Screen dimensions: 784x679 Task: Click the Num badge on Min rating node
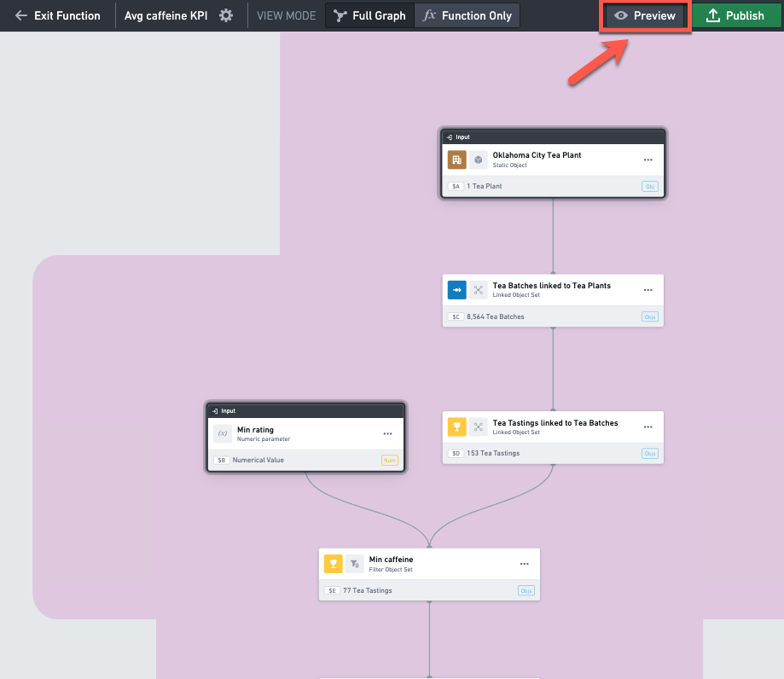point(390,460)
